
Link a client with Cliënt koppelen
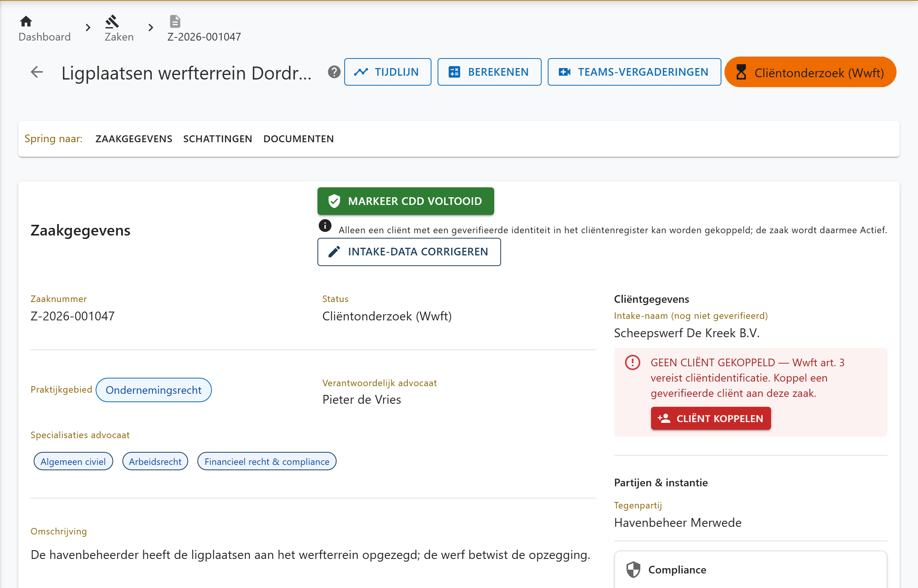click(711, 418)
